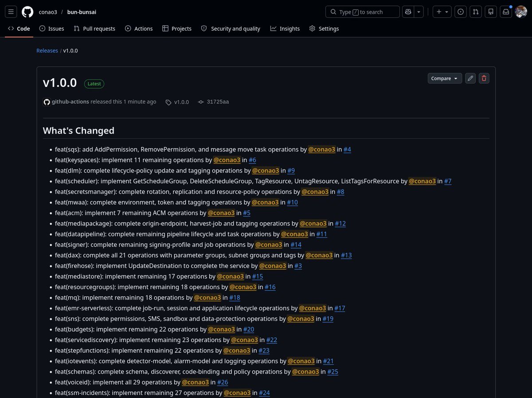Open the create new plus menu

[442, 12]
